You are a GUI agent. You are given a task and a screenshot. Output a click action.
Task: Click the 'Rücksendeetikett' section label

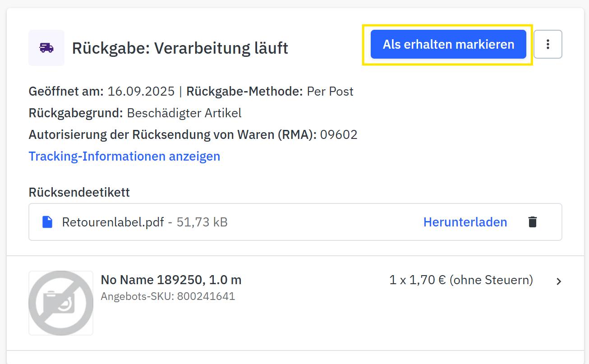[x=79, y=192]
